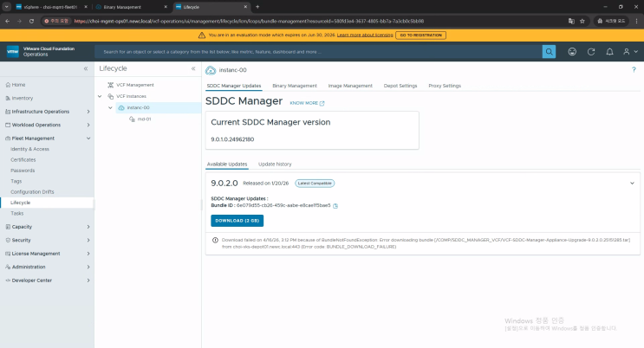The height and width of the screenshot is (348, 644).
Task: Open the feedback smiley icon
Action: coord(572,52)
